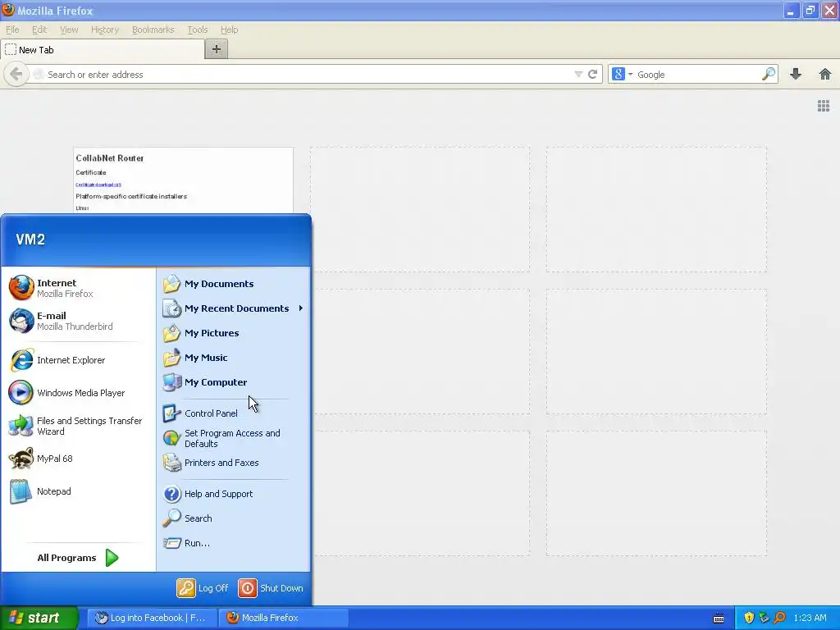The width and height of the screenshot is (840, 630).
Task: Open the Tools menu in Firefox
Action: point(197,30)
